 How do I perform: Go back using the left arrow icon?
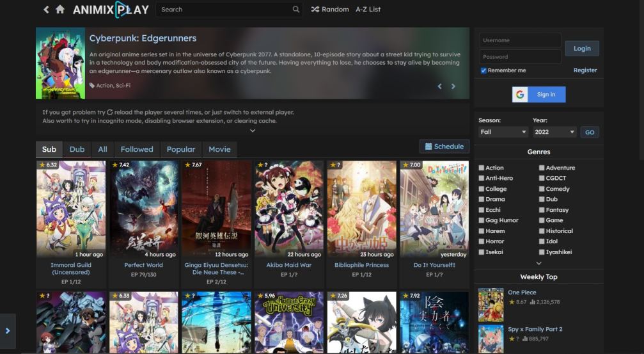click(46, 10)
